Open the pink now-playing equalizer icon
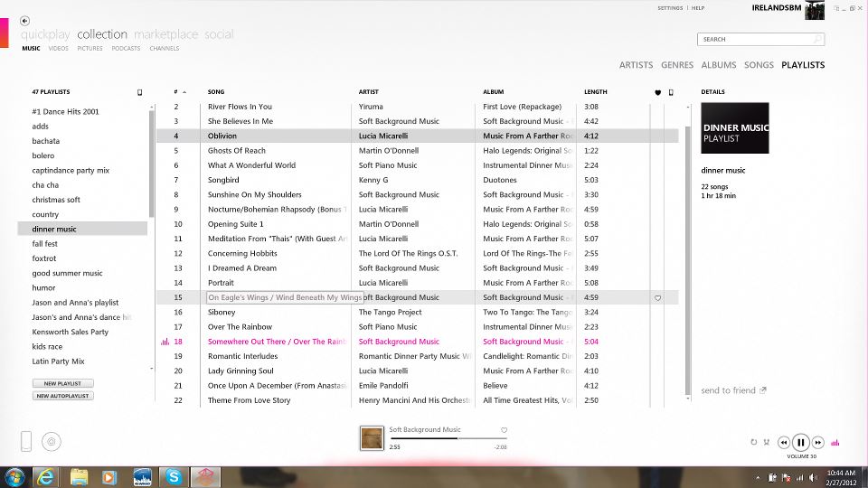 [x=835, y=443]
